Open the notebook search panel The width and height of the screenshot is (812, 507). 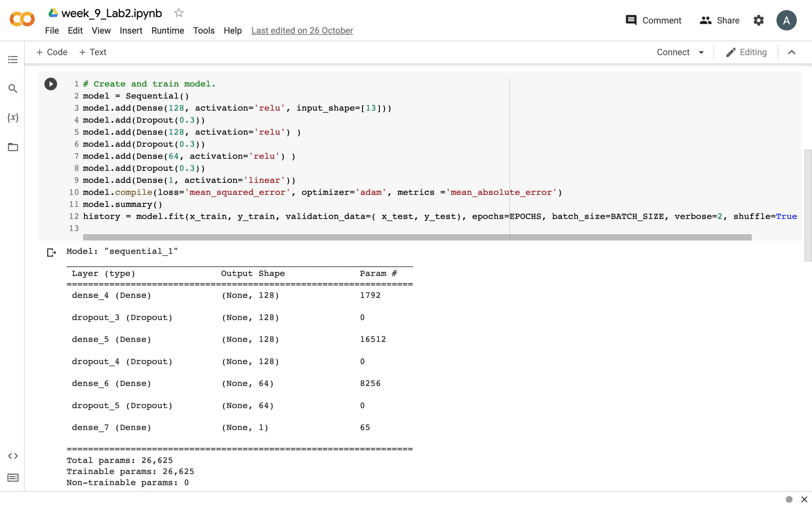point(13,88)
